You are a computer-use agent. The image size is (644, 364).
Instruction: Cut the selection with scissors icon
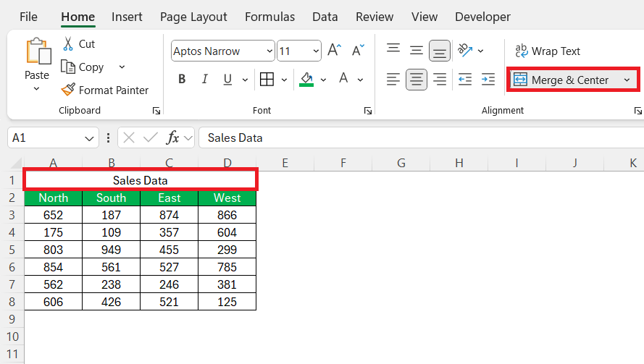click(x=68, y=44)
